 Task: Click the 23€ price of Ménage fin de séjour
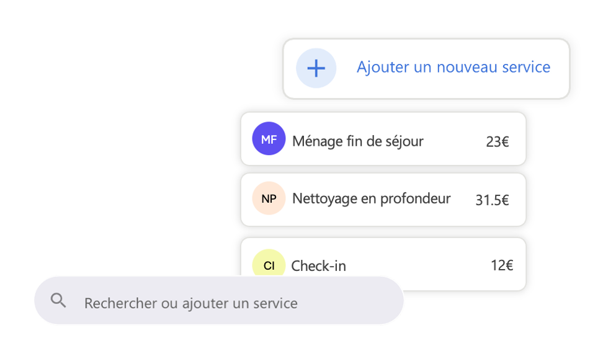pyautogui.click(x=499, y=141)
